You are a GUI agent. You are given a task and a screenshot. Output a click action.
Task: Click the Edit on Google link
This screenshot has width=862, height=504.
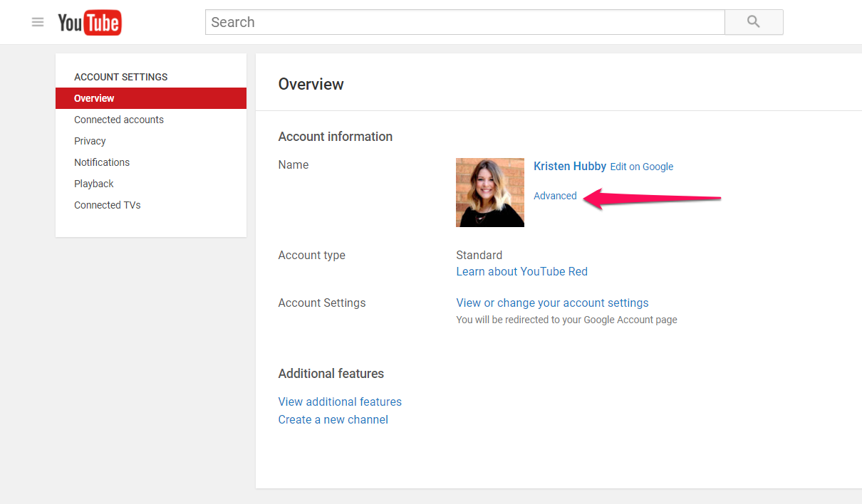click(x=642, y=167)
